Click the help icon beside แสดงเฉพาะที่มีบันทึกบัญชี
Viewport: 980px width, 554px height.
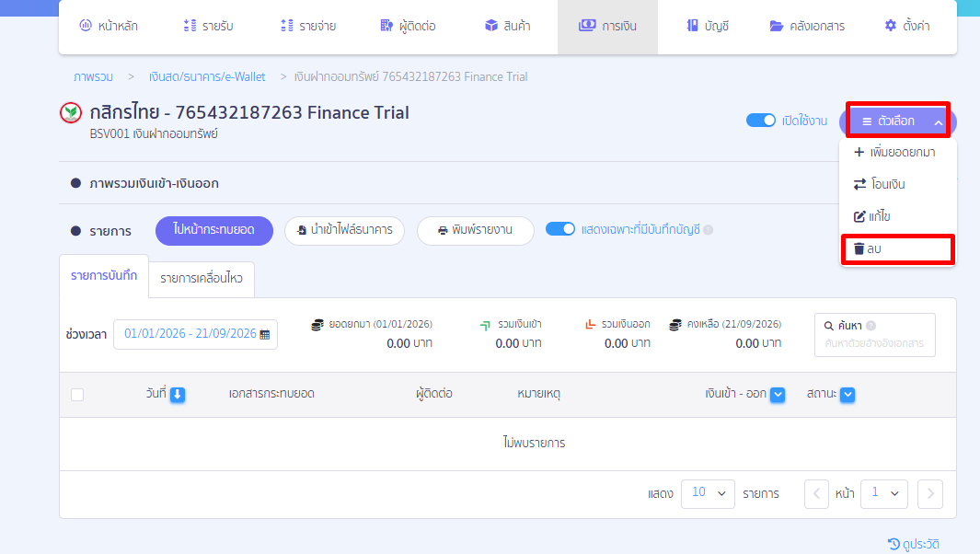(709, 230)
